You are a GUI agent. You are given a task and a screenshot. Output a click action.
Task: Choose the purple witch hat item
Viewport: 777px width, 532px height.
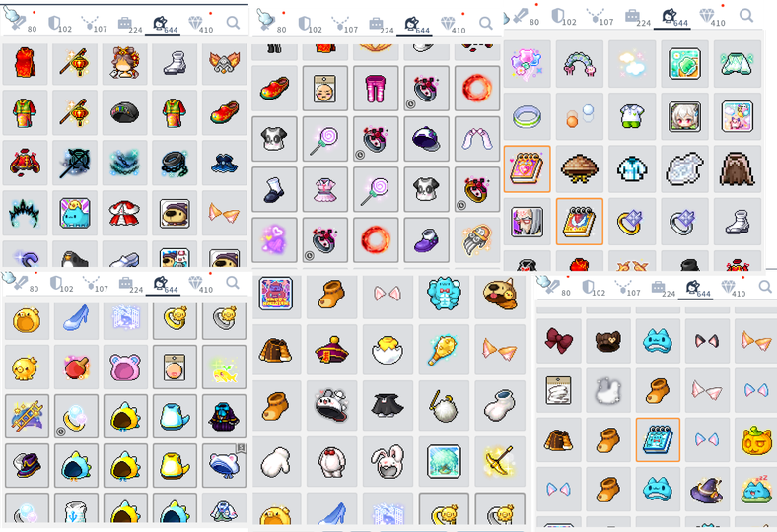click(x=707, y=490)
